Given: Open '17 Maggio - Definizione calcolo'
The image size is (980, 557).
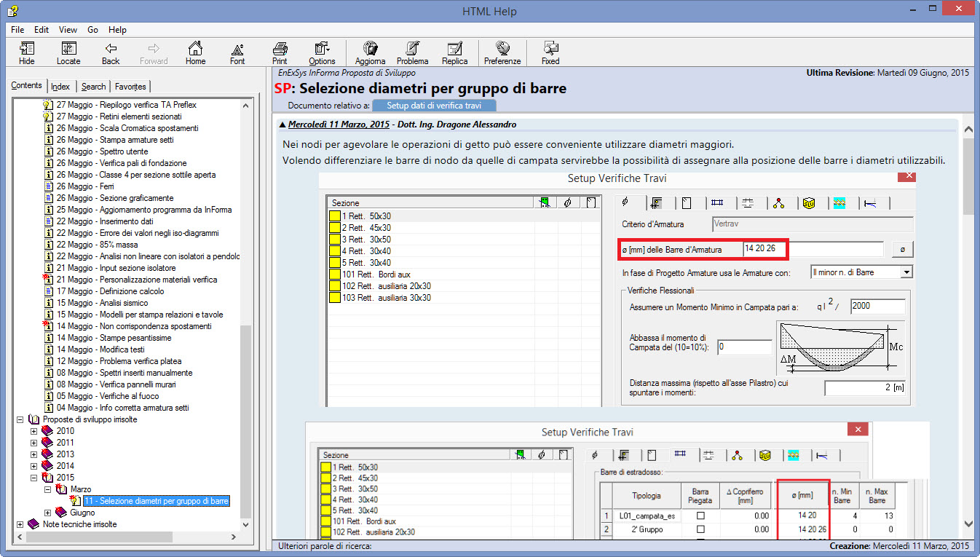Looking at the screenshot, I should (111, 291).
